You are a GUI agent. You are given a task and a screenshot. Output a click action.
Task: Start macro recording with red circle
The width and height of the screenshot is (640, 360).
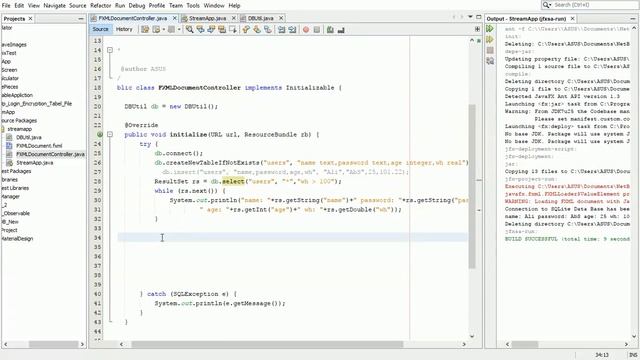click(x=306, y=29)
